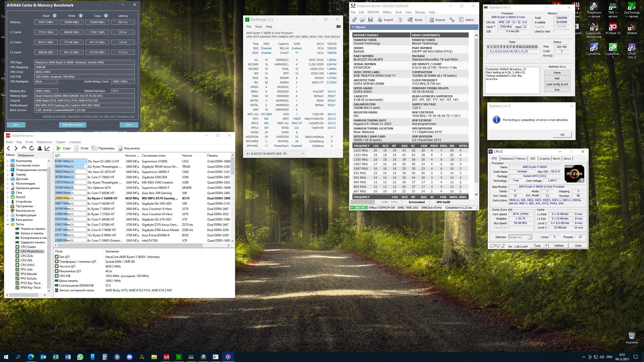
Task: Click the AIDA64 graph icon in toolbar
Action: tap(47, 148)
